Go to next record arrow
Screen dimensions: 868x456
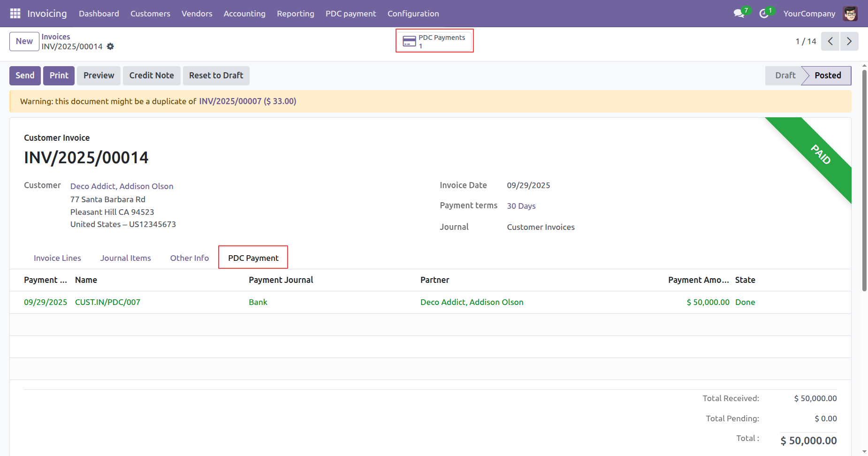point(849,41)
